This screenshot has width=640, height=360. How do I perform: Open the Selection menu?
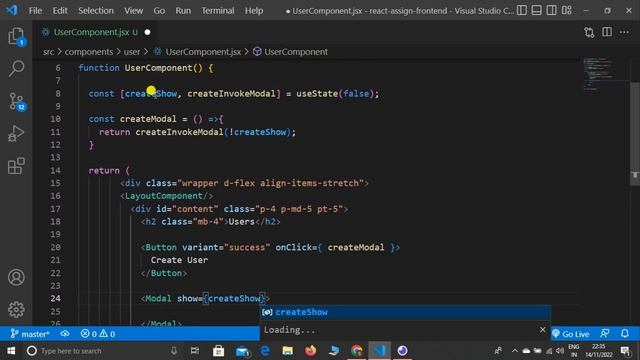(x=96, y=11)
